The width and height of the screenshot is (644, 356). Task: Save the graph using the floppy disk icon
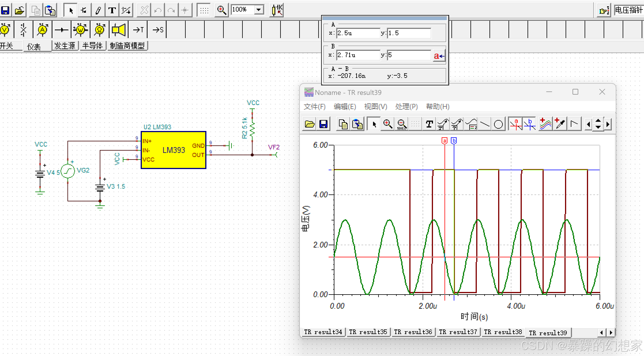pos(323,124)
